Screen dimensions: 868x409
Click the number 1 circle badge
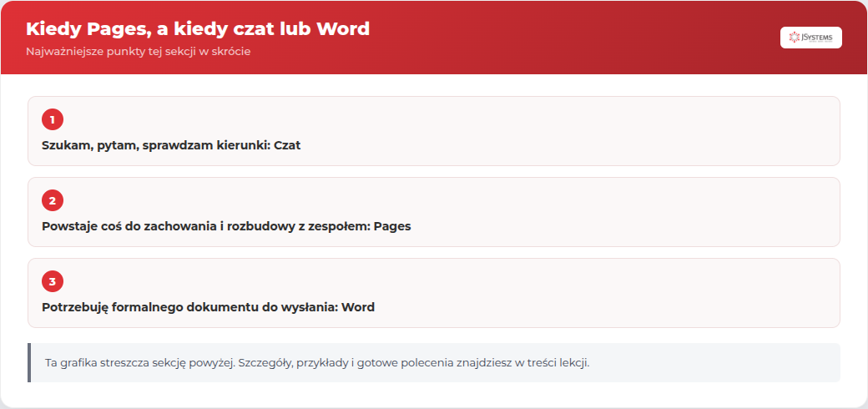coord(53,119)
